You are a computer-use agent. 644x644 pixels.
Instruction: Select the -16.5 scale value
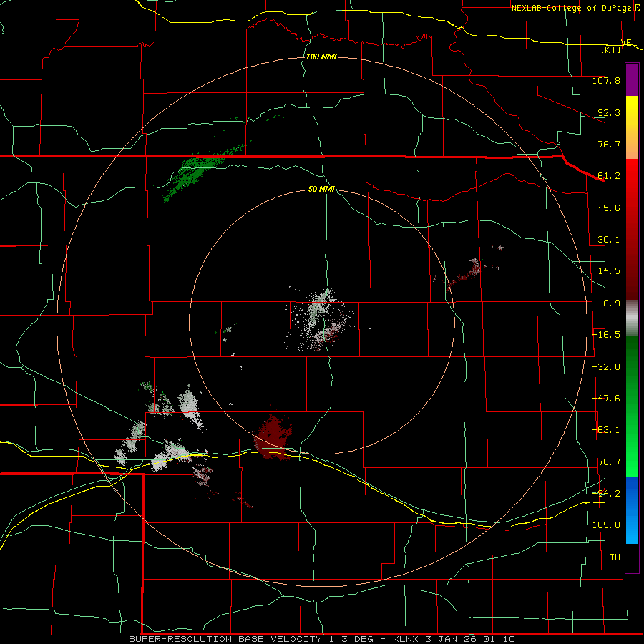tap(606, 335)
